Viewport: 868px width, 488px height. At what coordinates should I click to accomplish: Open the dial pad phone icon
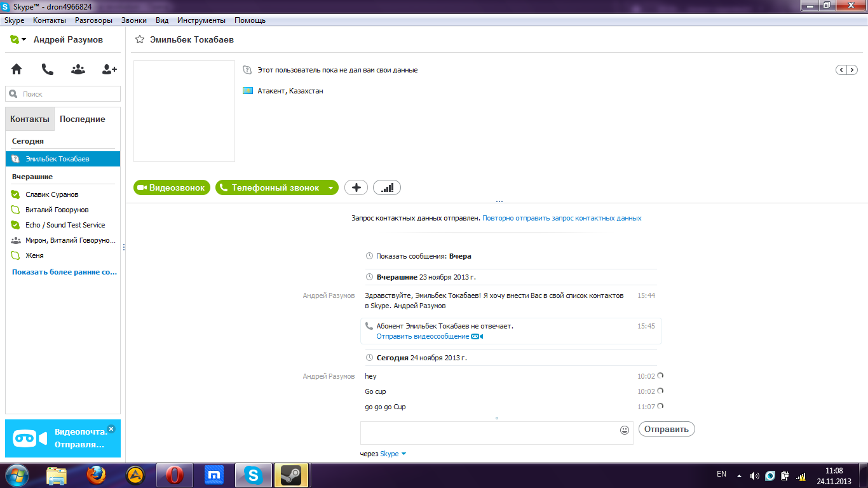[x=48, y=69]
